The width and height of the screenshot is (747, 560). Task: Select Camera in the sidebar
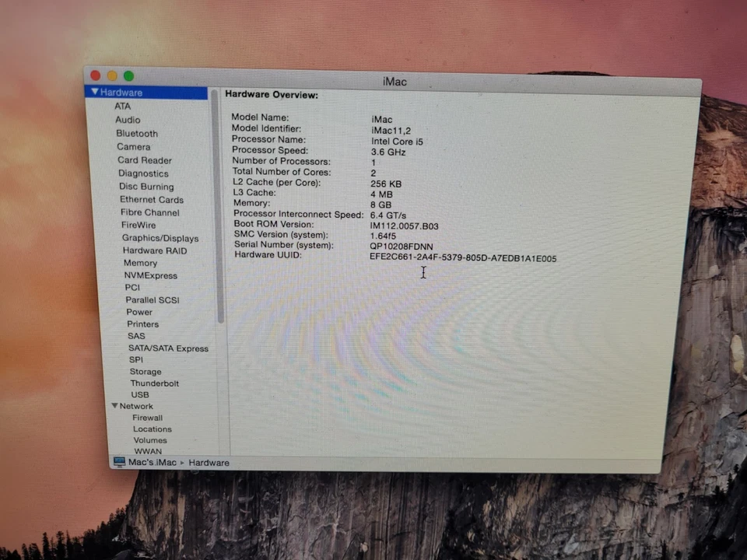[133, 146]
